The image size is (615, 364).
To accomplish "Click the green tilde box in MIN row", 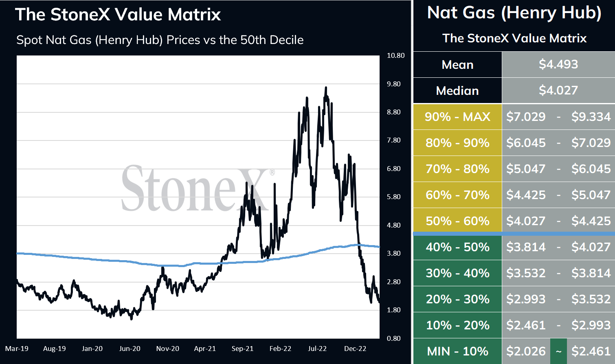I will 558,351.
